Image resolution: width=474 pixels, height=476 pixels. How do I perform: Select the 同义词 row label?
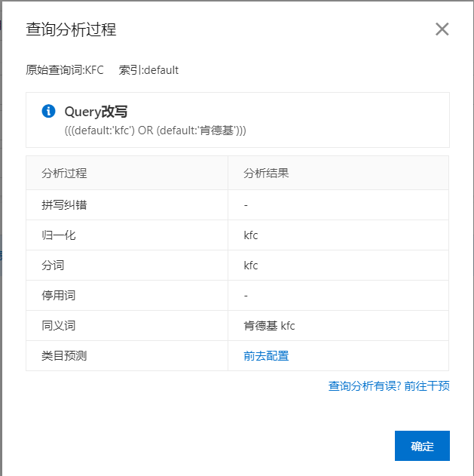(x=59, y=326)
